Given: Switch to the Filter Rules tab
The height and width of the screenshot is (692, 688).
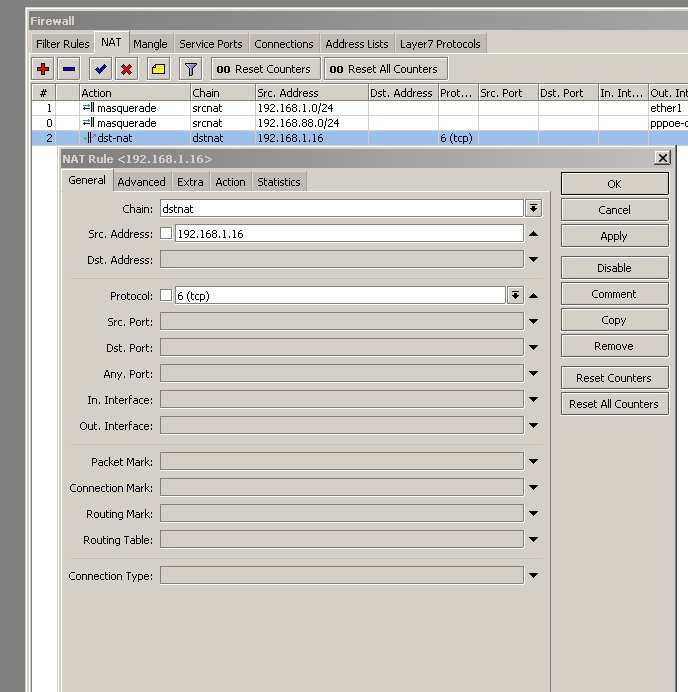Looking at the screenshot, I should click(62, 44).
